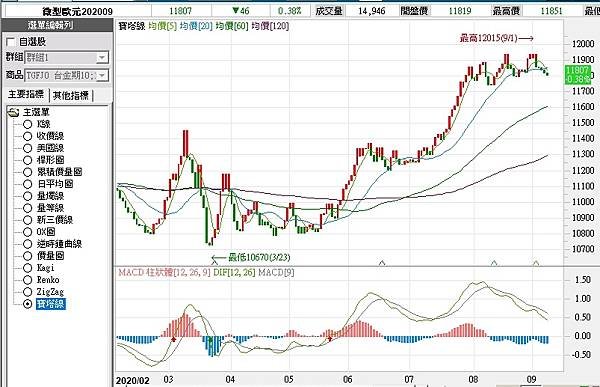The width and height of the screenshot is (600, 387).
Task: Click the 均價[5] legend label
Action: point(162,26)
